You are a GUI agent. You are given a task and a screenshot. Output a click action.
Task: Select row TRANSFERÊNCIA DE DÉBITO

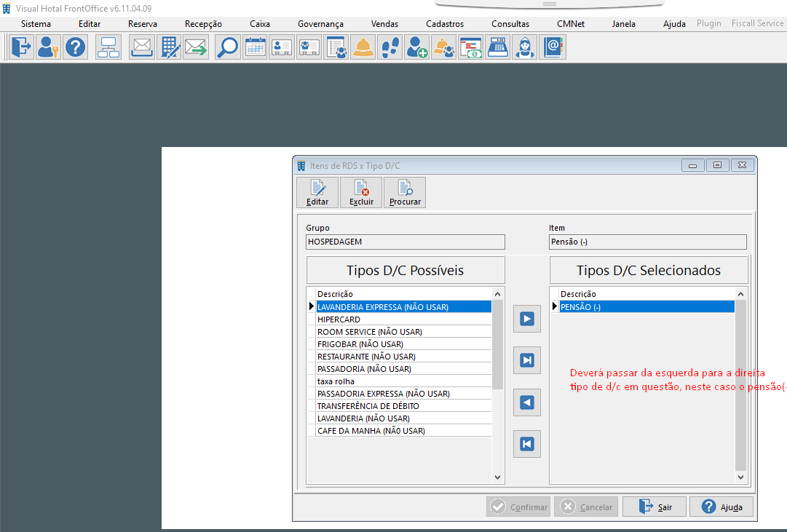pos(404,406)
